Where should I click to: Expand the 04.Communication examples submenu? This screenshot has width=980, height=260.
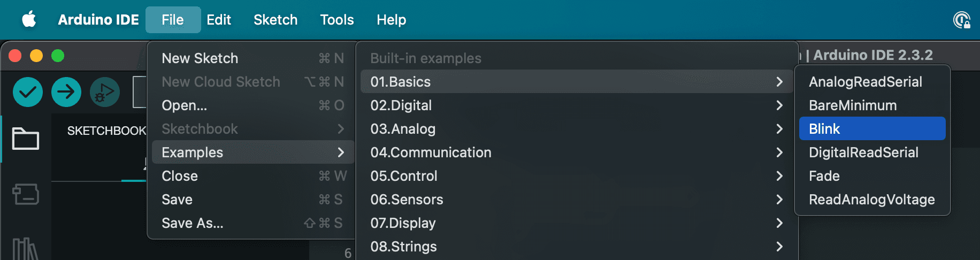pyautogui.click(x=577, y=152)
